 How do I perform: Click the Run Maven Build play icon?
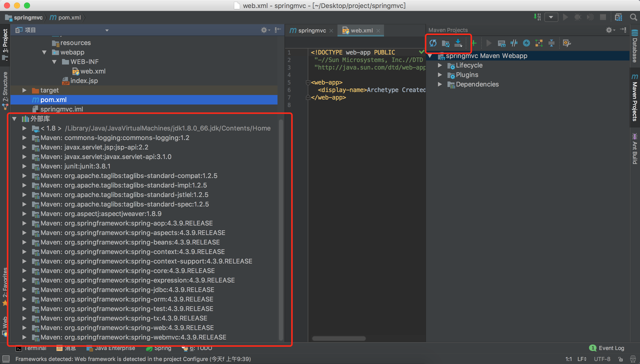click(x=488, y=43)
